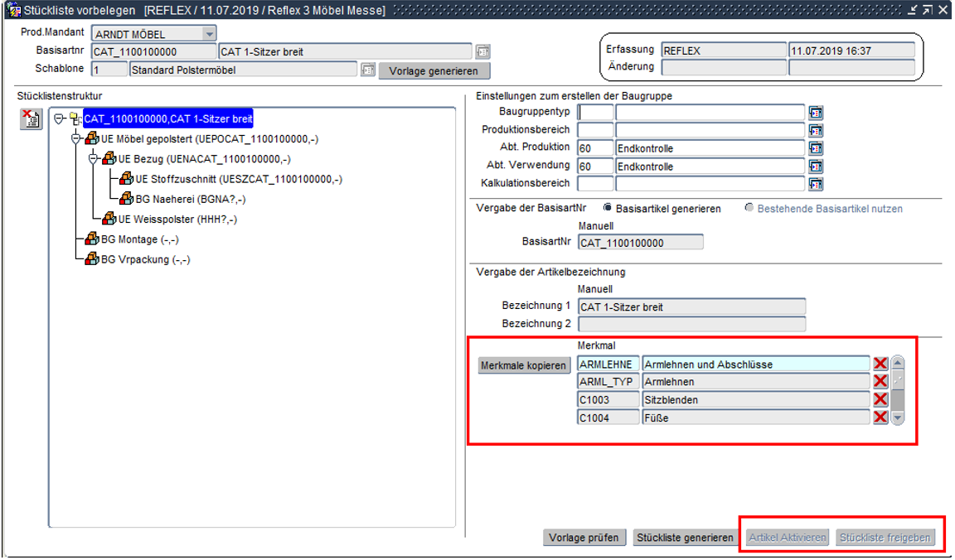Select Bestehende Basisartikel nutzen radio option
Viewport: 955px width, 560px height.
click(x=750, y=209)
